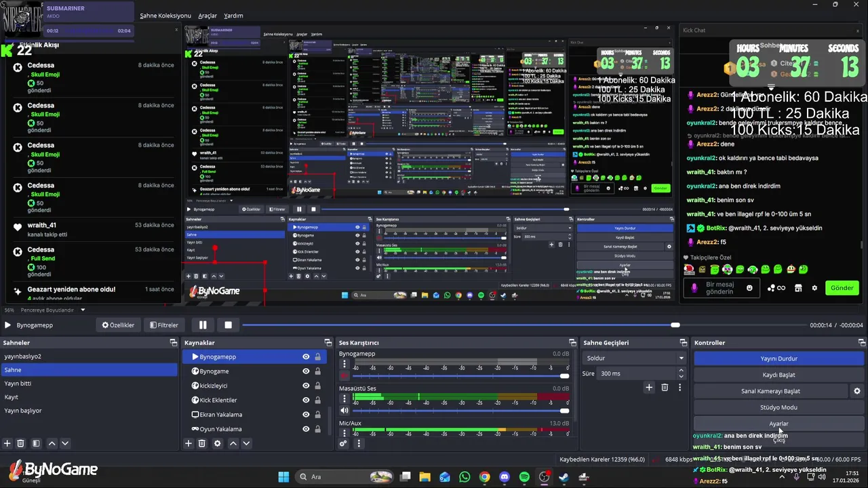
Task: Open scene filters icon in the Sahneler panel
Action: (x=36, y=443)
